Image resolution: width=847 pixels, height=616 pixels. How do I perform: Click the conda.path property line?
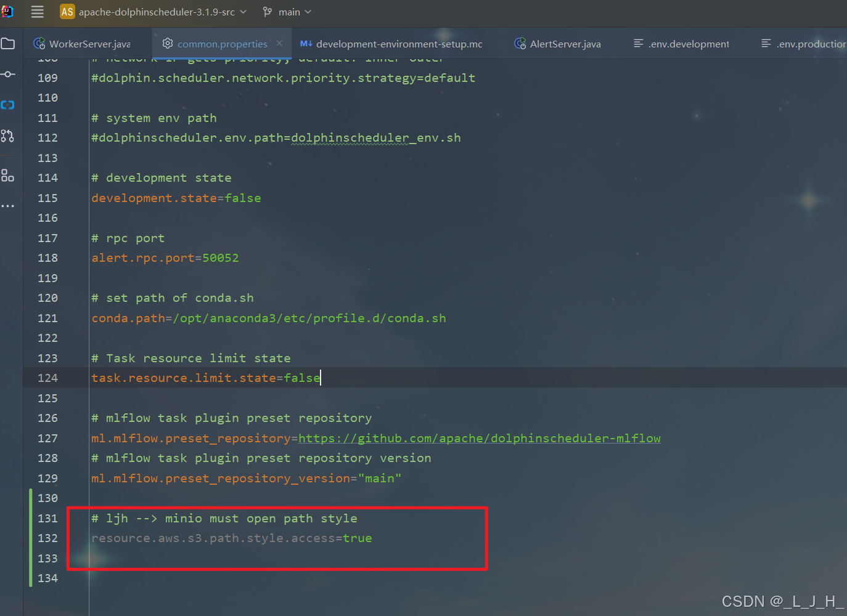pyautogui.click(x=269, y=318)
